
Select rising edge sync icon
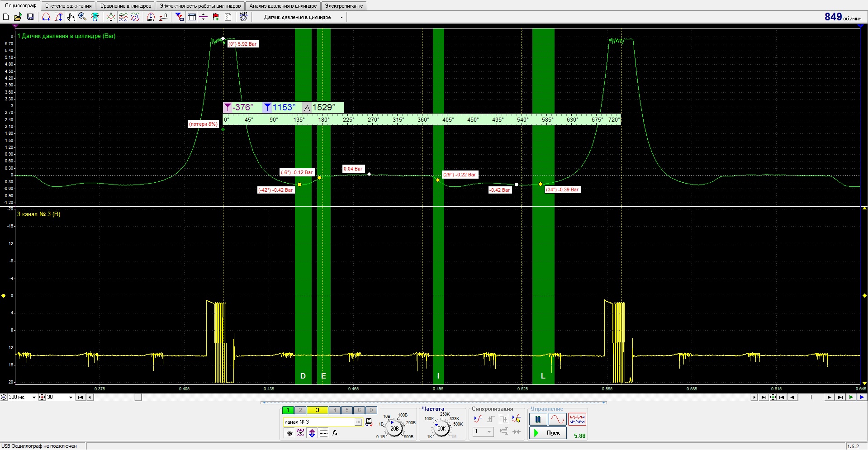pyautogui.click(x=491, y=419)
